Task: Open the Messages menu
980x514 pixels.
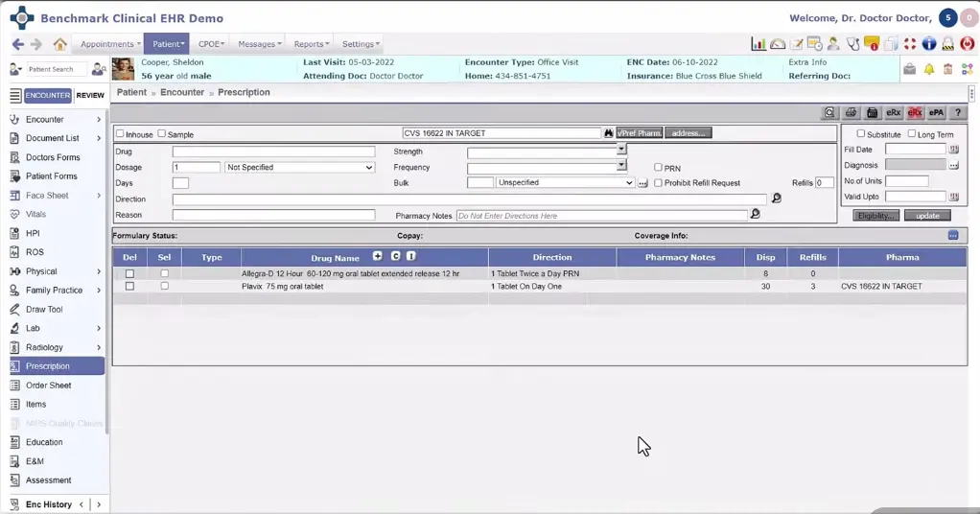Action: pos(259,44)
